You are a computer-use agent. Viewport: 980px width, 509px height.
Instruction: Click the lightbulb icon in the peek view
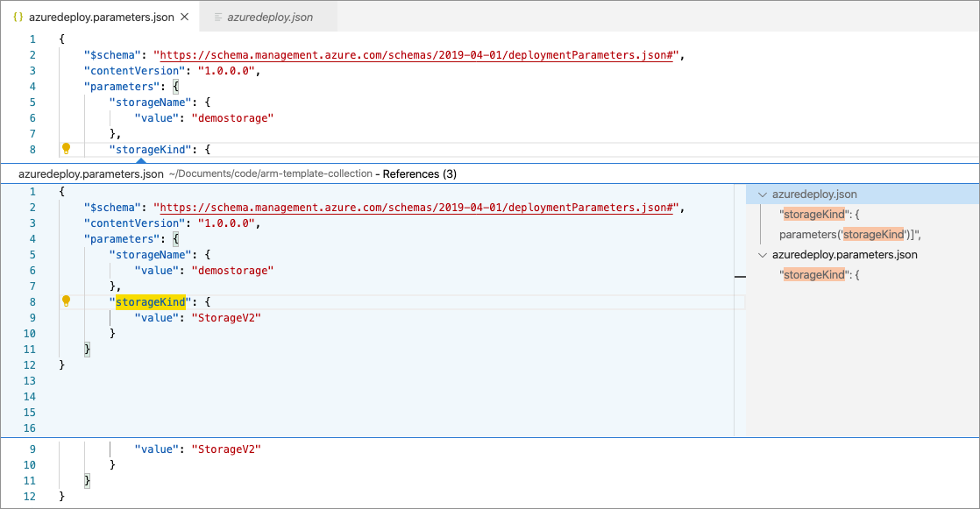[x=66, y=301]
